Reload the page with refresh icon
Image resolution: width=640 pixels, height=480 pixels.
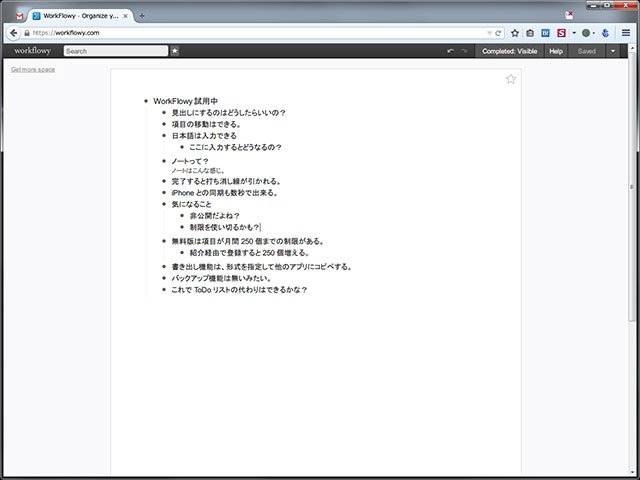point(498,33)
